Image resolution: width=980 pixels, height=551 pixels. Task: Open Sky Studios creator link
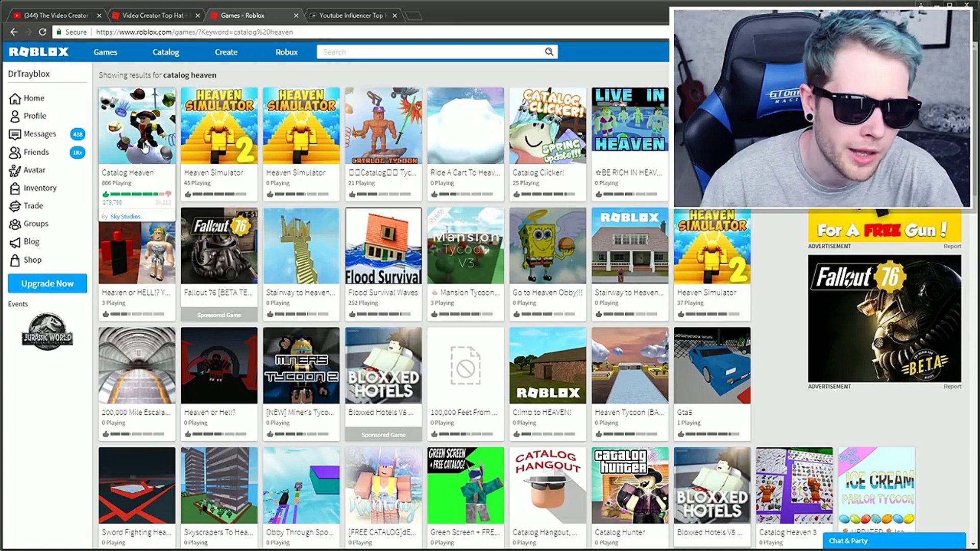point(125,216)
